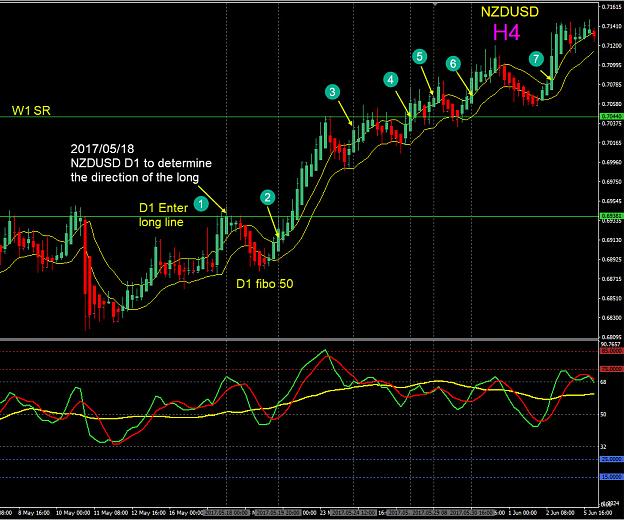This screenshot has width=625, height=520.
Task: Click the 0.69960 price axis label
Action: pos(611,162)
